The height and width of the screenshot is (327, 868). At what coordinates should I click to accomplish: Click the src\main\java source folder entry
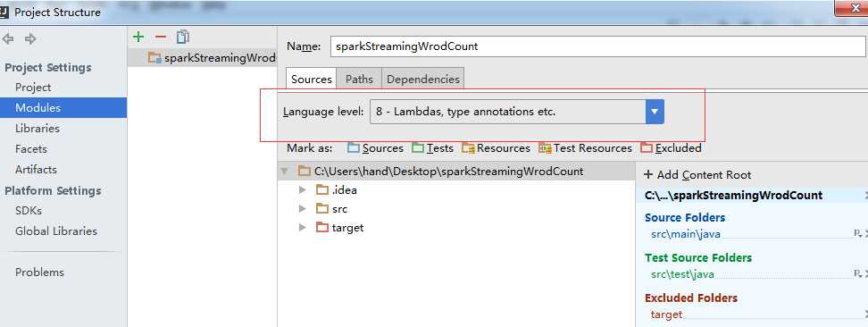point(686,234)
